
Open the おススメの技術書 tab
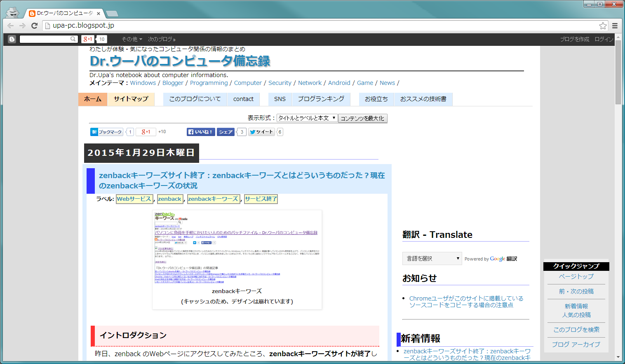tap(423, 99)
